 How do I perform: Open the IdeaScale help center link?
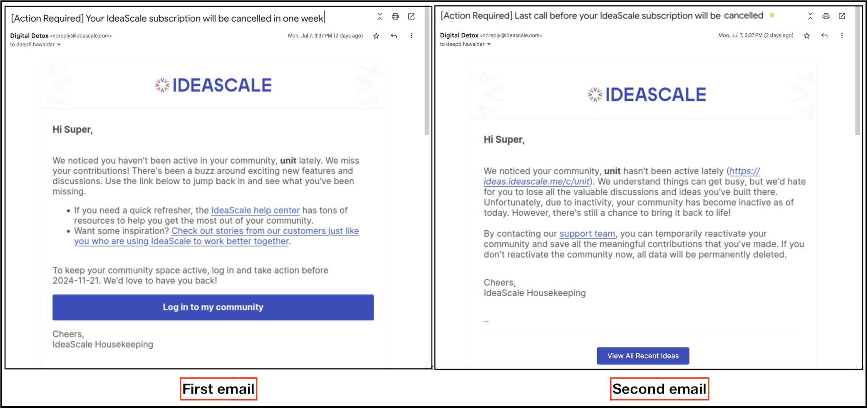[x=255, y=210]
